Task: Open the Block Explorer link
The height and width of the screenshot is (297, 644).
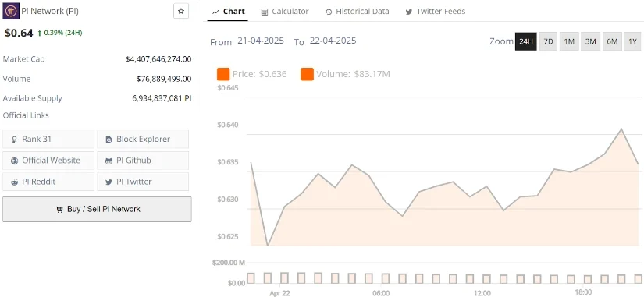Action: click(x=143, y=139)
